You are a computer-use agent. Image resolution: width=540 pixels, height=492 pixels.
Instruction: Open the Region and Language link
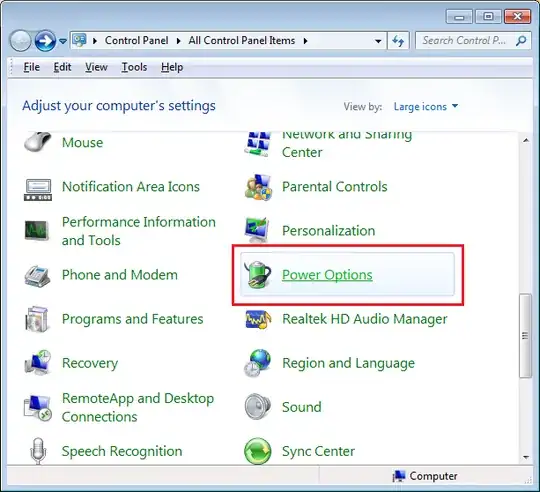point(349,363)
